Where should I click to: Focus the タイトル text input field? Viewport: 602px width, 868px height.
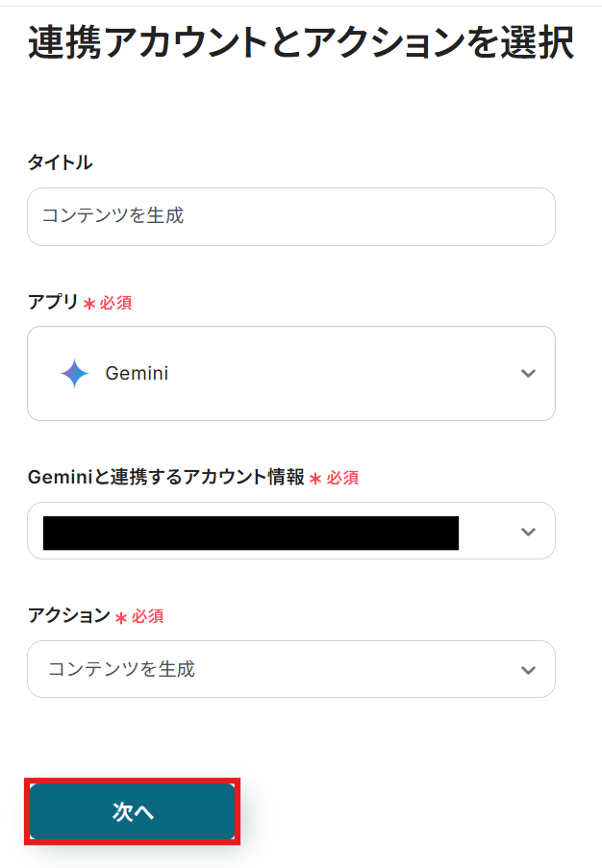tap(290, 216)
